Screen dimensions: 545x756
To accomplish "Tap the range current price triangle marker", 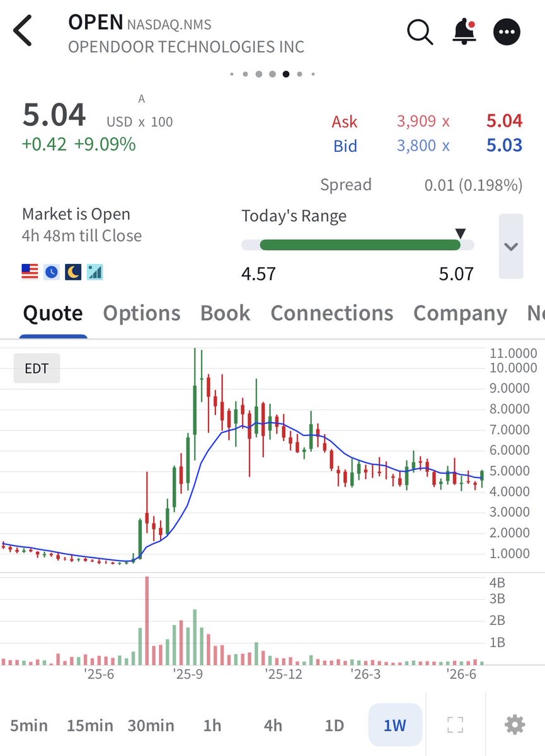I will point(461,234).
